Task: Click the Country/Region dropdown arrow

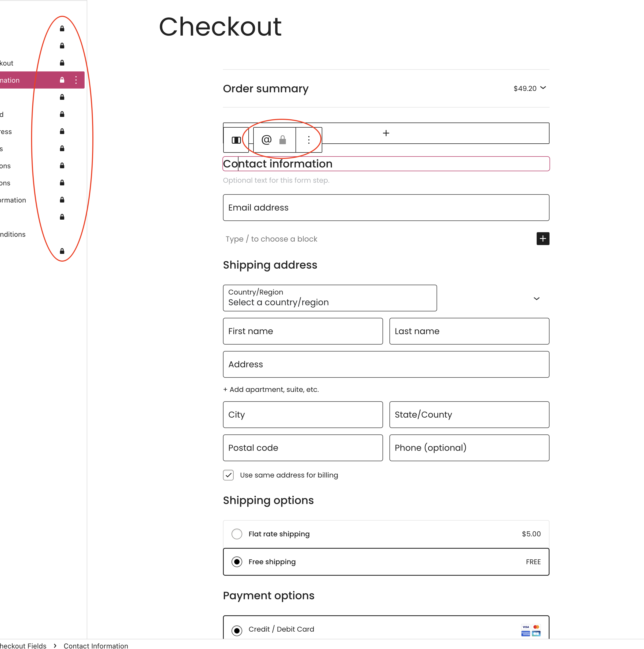Action: [x=536, y=299]
